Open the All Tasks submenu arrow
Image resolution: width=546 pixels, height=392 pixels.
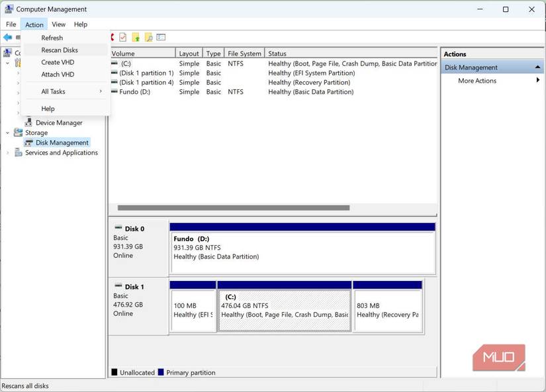click(x=101, y=91)
